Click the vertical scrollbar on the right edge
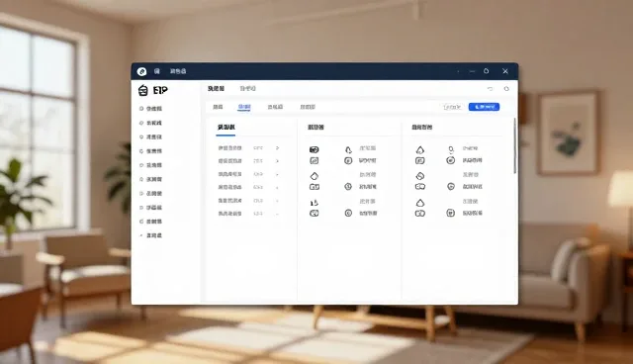Image resolution: width=633 pixels, height=364 pixels. pyautogui.click(x=514, y=146)
